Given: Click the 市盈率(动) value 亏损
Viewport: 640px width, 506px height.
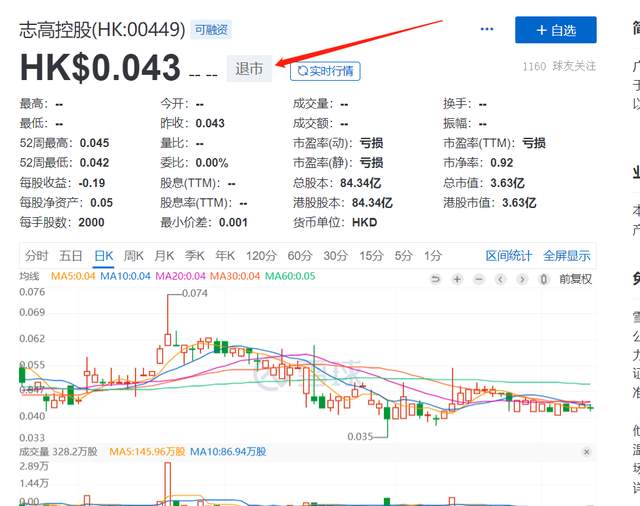Looking at the screenshot, I should [x=371, y=143].
